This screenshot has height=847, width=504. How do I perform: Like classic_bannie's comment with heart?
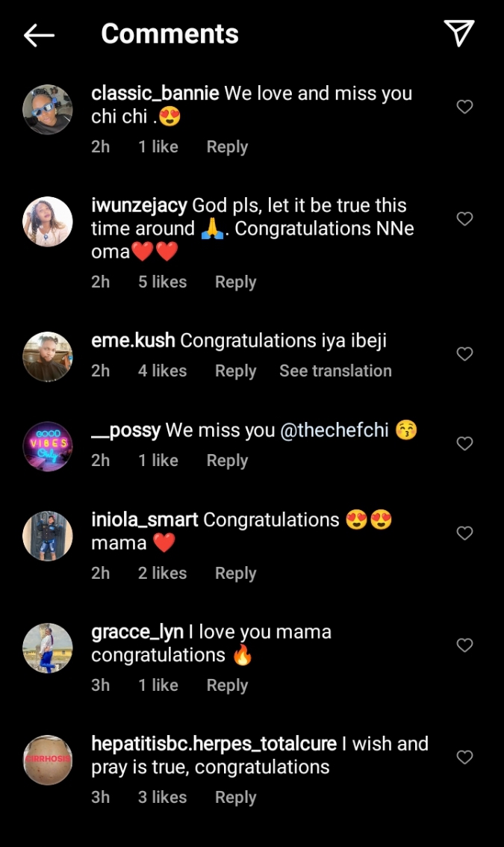click(x=464, y=107)
